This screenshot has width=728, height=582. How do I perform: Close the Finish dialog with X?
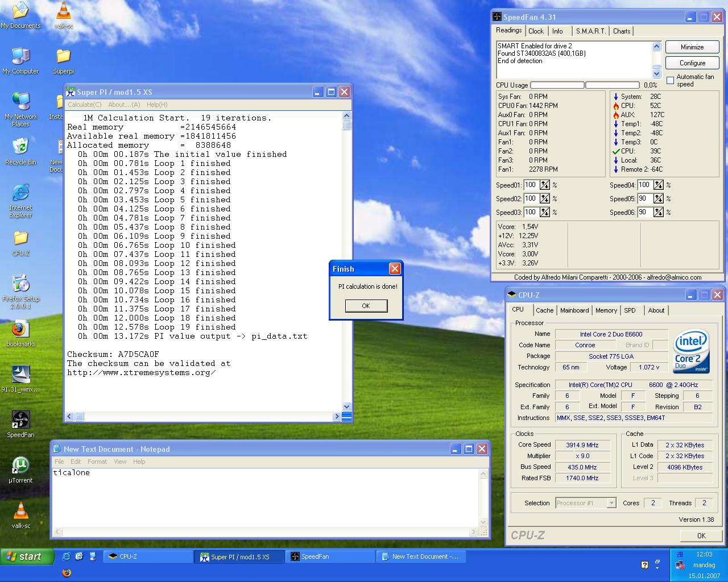coord(395,269)
